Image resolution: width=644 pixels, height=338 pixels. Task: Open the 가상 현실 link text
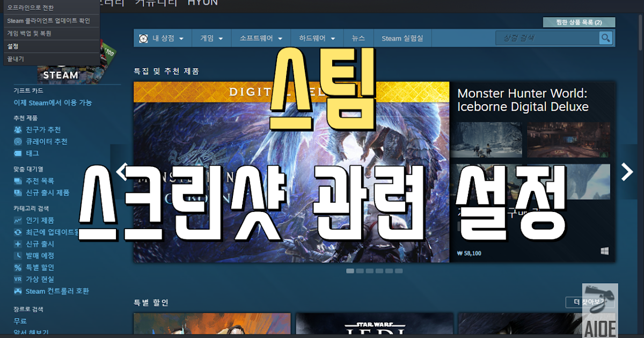(x=40, y=279)
